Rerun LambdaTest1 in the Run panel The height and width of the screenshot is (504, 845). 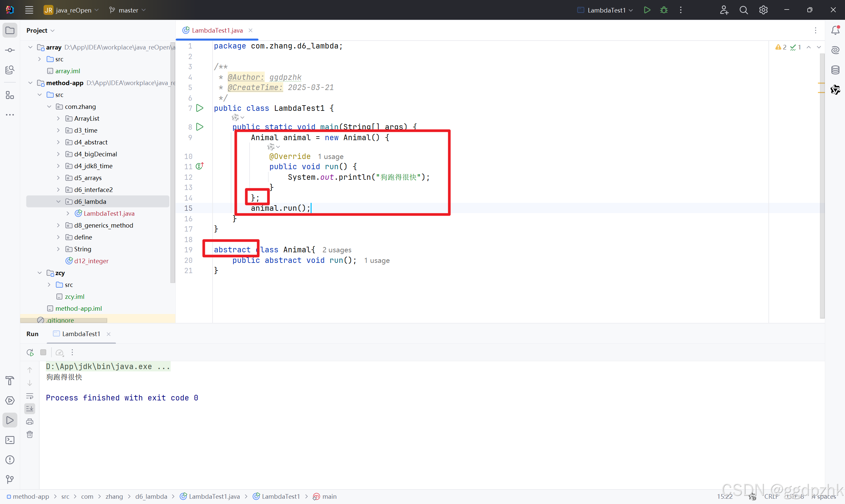tap(30, 352)
